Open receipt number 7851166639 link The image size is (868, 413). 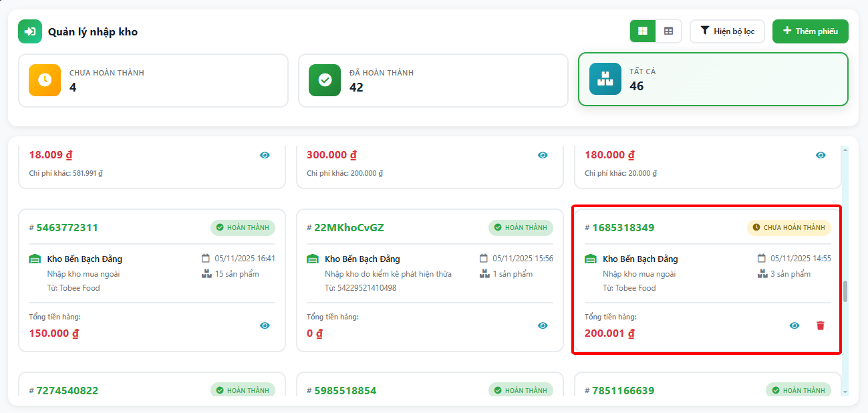click(623, 390)
